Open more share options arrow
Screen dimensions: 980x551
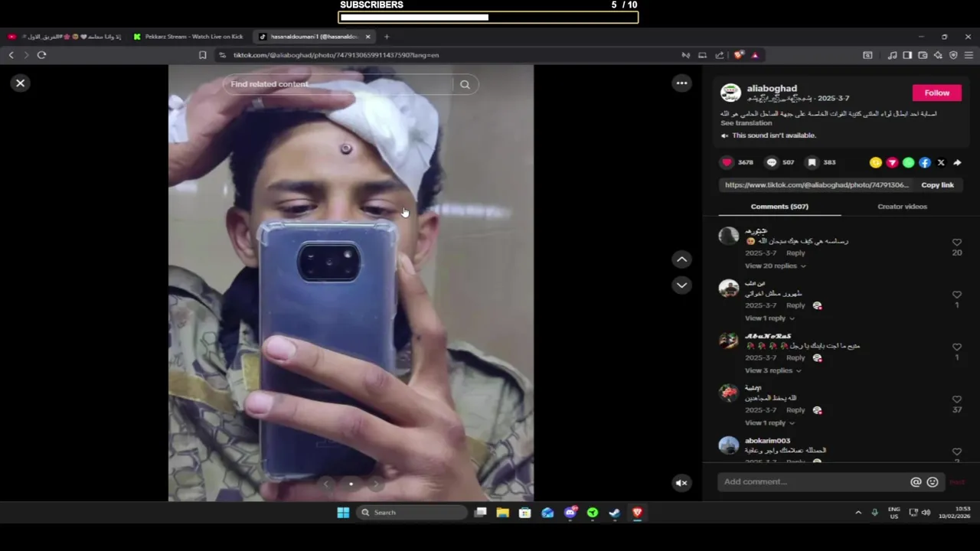957,162
